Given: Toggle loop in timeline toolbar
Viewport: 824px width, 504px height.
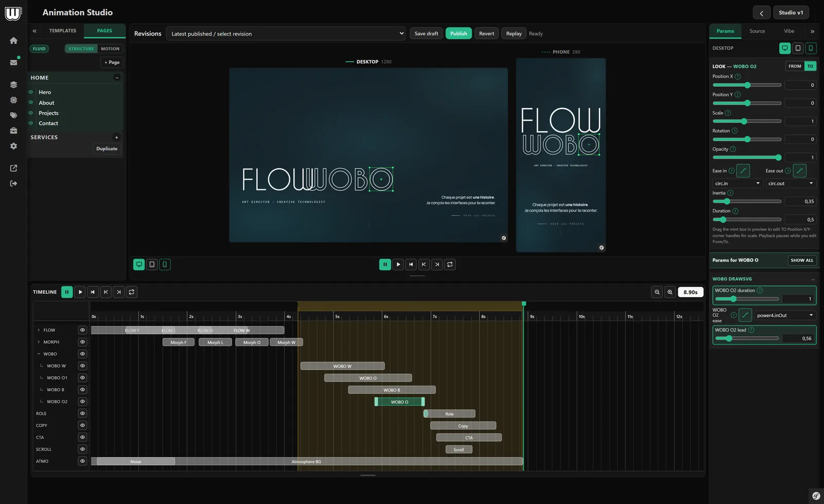Looking at the screenshot, I should coord(131,292).
